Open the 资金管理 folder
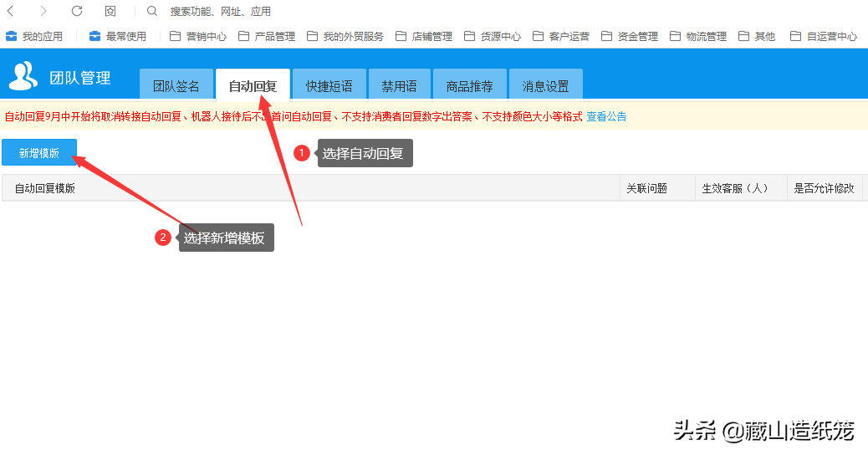This screenshot has width=868, height=455. (x=630, y=37)
